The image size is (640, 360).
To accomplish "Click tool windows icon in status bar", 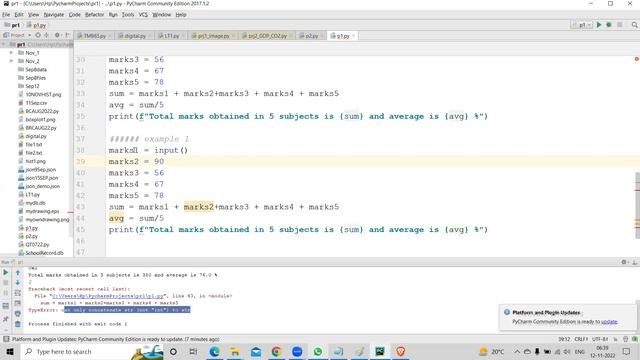I will (6, 339).
